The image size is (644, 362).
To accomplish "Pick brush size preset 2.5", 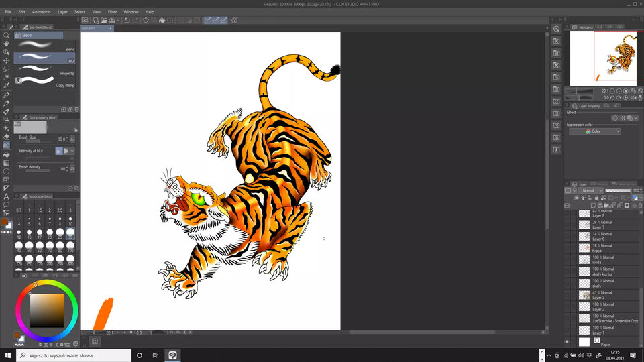I will (x=60, y=207).
